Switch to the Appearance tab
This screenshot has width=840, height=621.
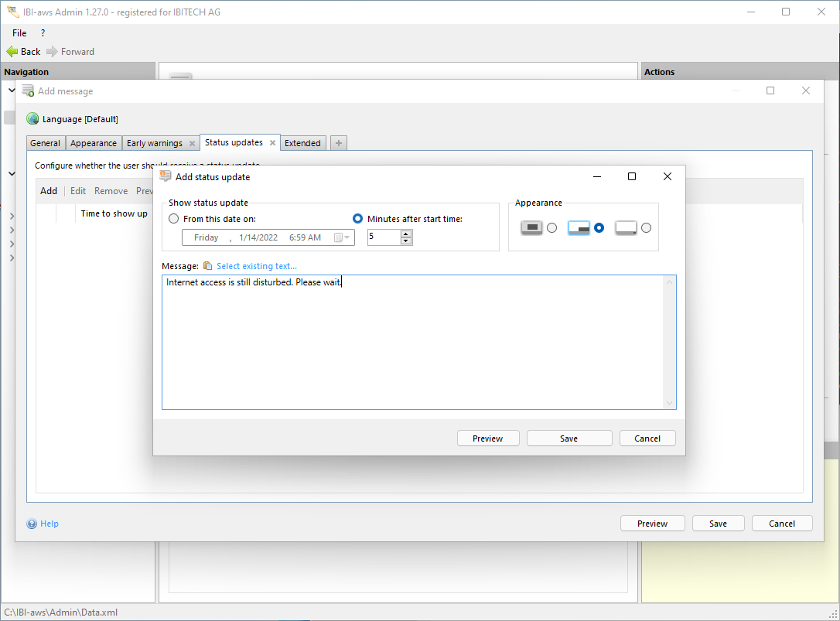(94, 143)
